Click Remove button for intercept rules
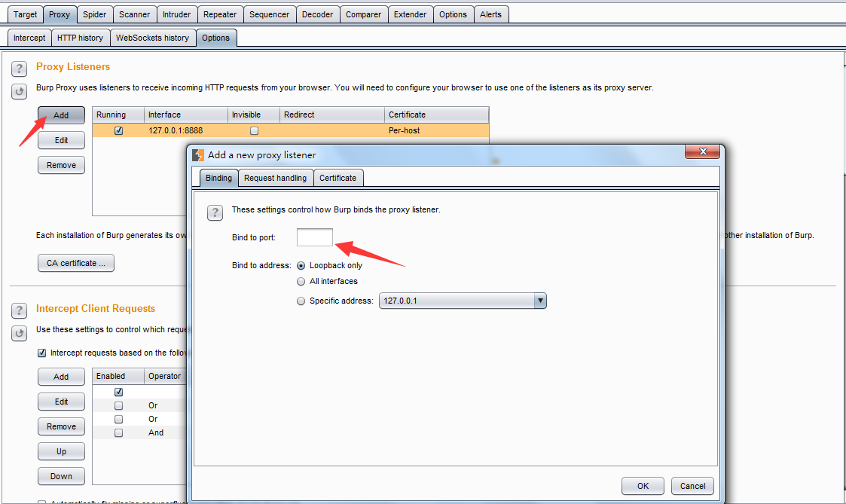The image size is (846, 504). coord(61,426)
